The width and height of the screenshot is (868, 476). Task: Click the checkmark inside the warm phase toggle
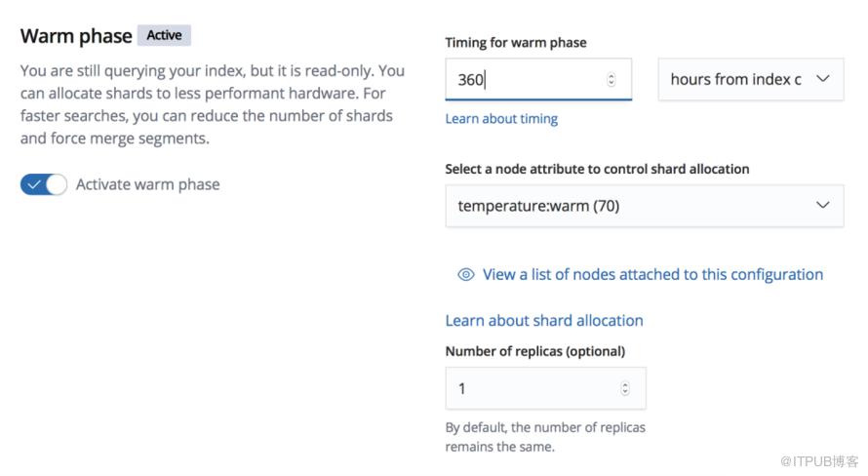[34, 184]
